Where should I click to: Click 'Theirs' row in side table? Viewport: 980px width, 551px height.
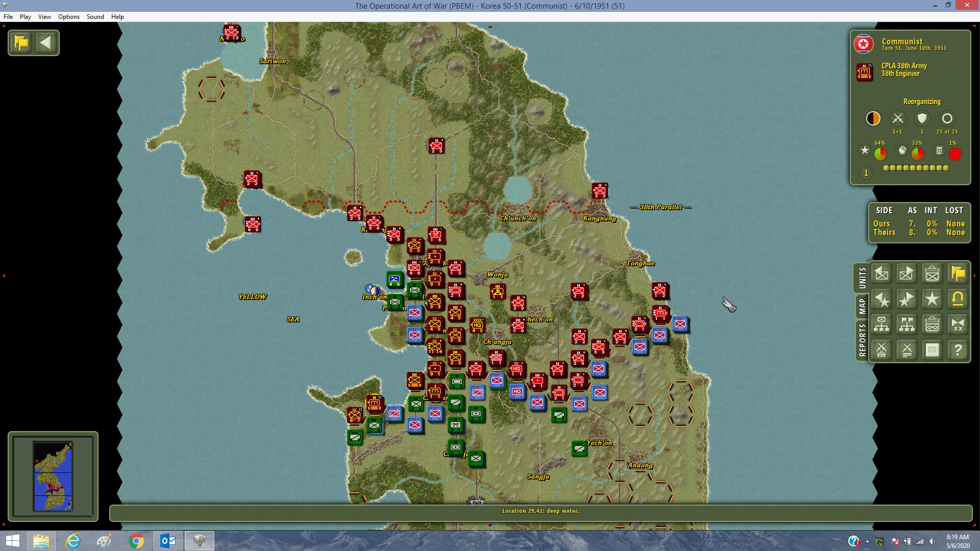pos(919,233)
